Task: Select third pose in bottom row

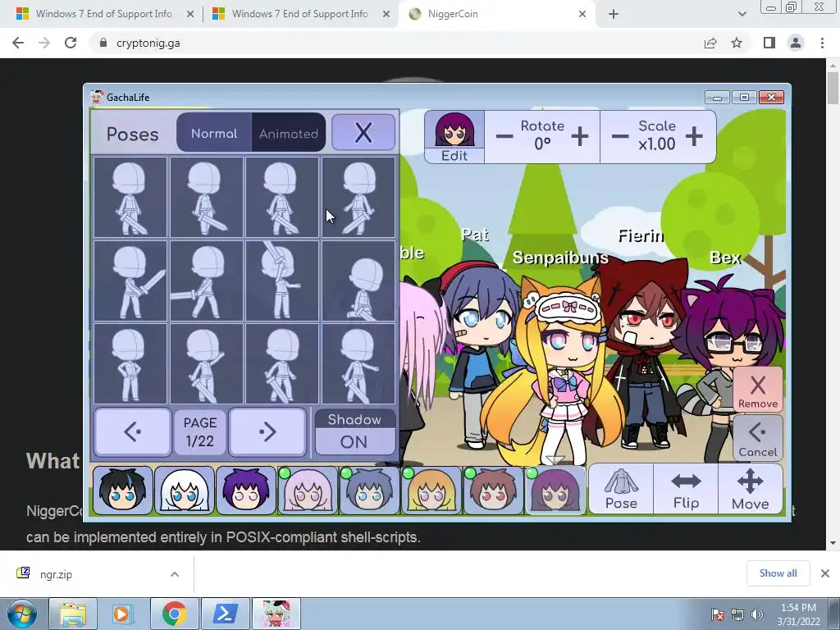Action: click(x=282, y=363)
